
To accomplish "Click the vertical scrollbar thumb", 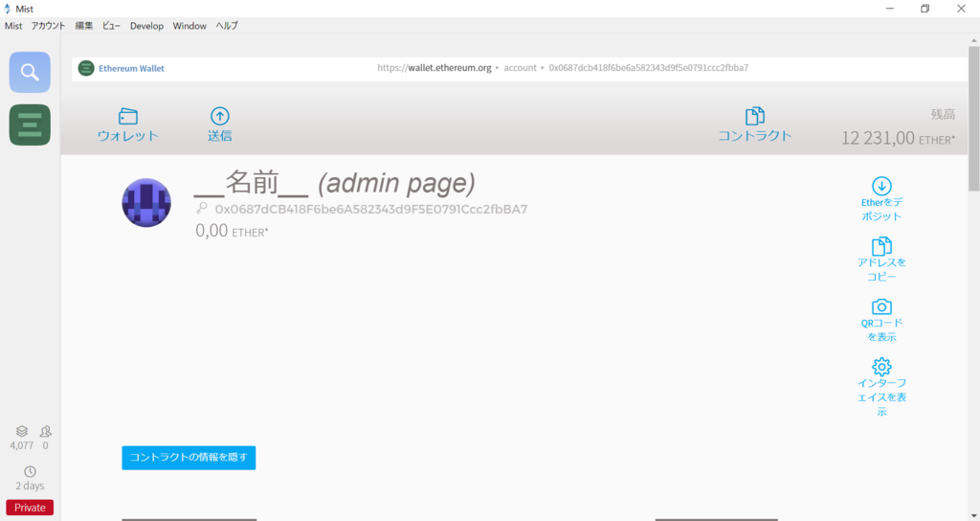I will click(973, 119).
